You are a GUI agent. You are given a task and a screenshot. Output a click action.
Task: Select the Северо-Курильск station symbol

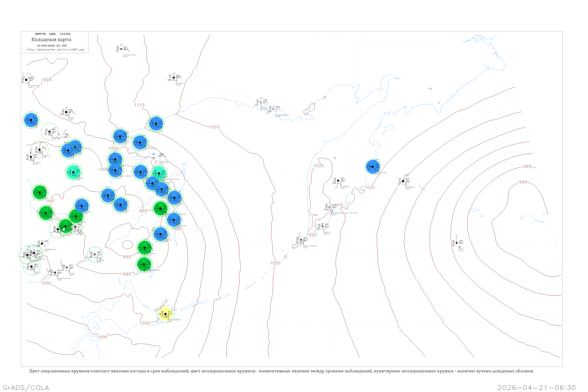click(301, 240)
